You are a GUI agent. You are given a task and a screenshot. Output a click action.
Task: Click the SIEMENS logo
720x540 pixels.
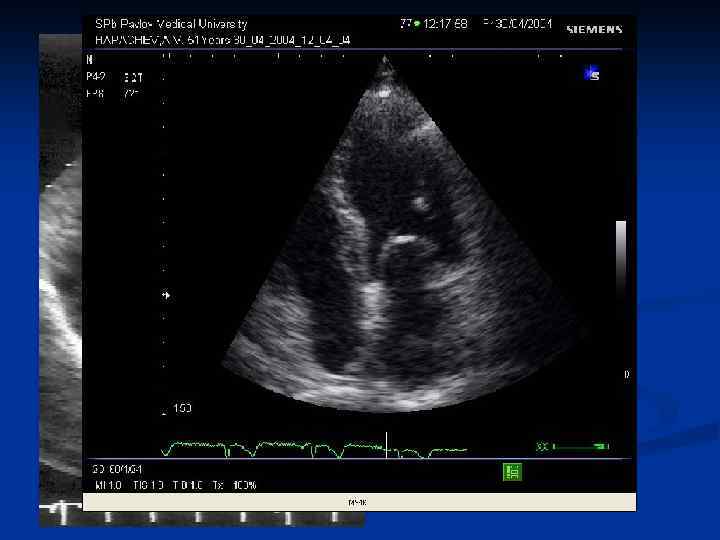pos(594,30)
